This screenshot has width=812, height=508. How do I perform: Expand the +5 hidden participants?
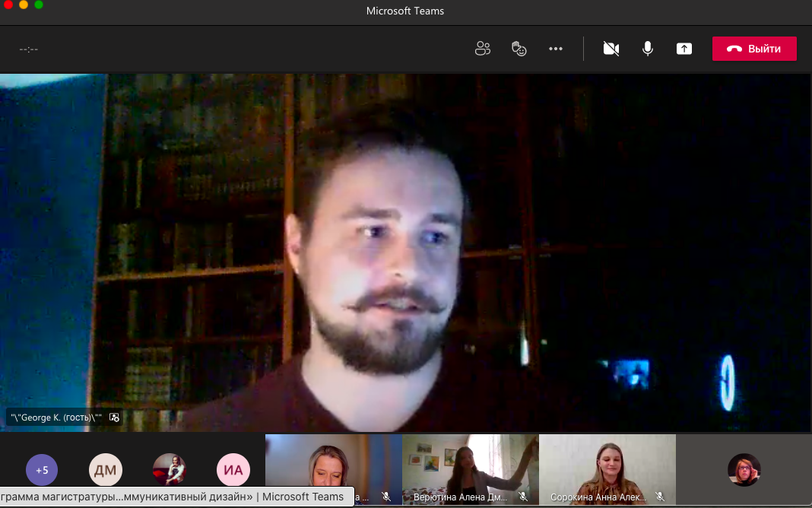pyautogui.click(x=42, y=470)
